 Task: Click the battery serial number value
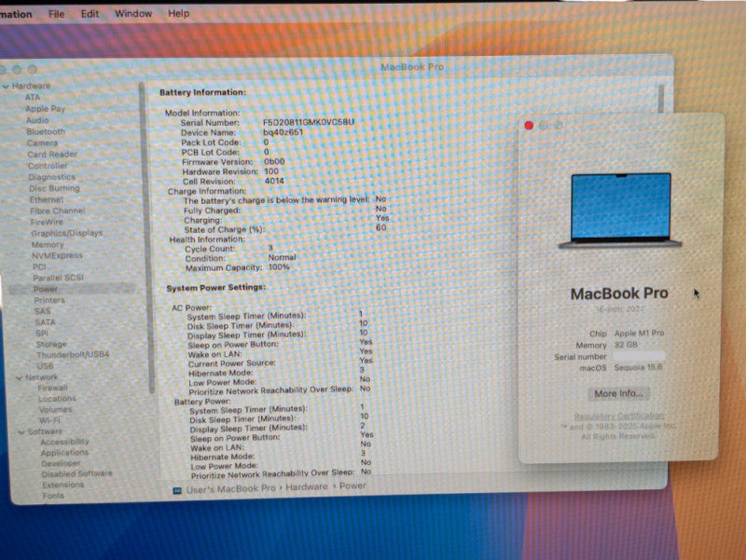pos(309,122)
